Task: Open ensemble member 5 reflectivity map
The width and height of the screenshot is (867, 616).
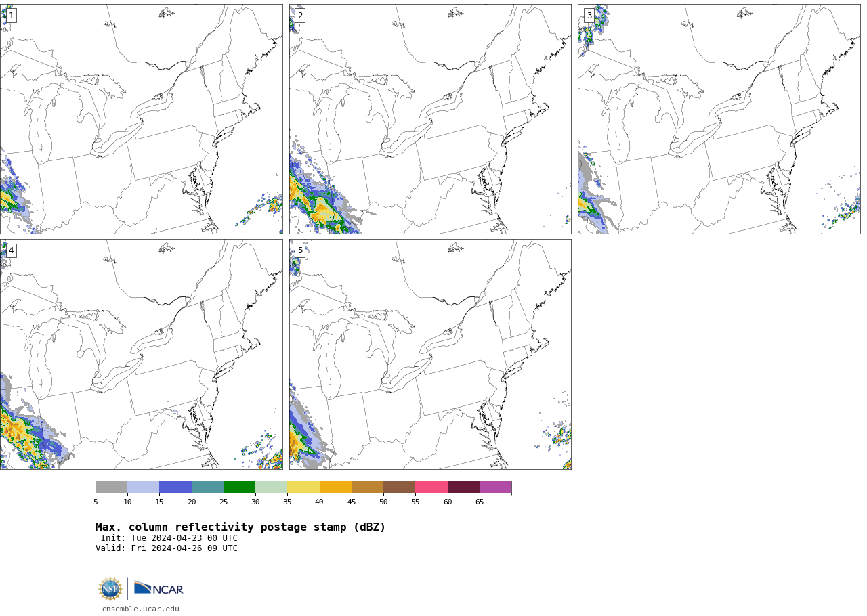Action: [x=430, y=354]
